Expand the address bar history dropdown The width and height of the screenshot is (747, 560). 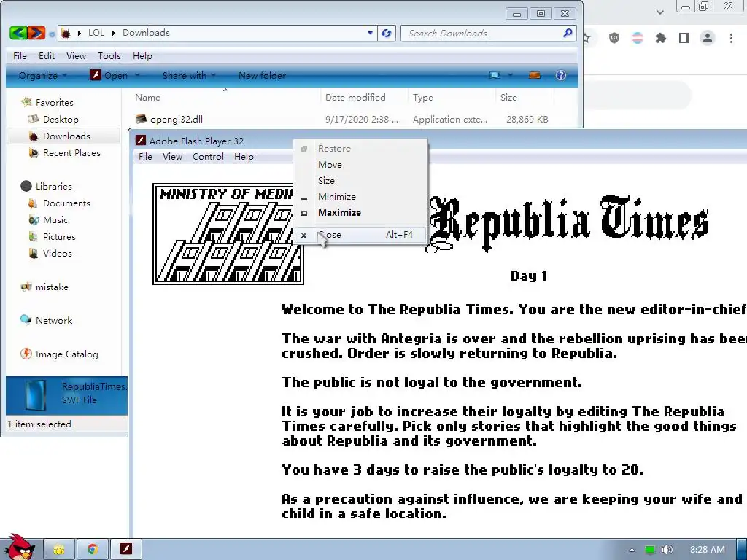click(x=370, y=33)
